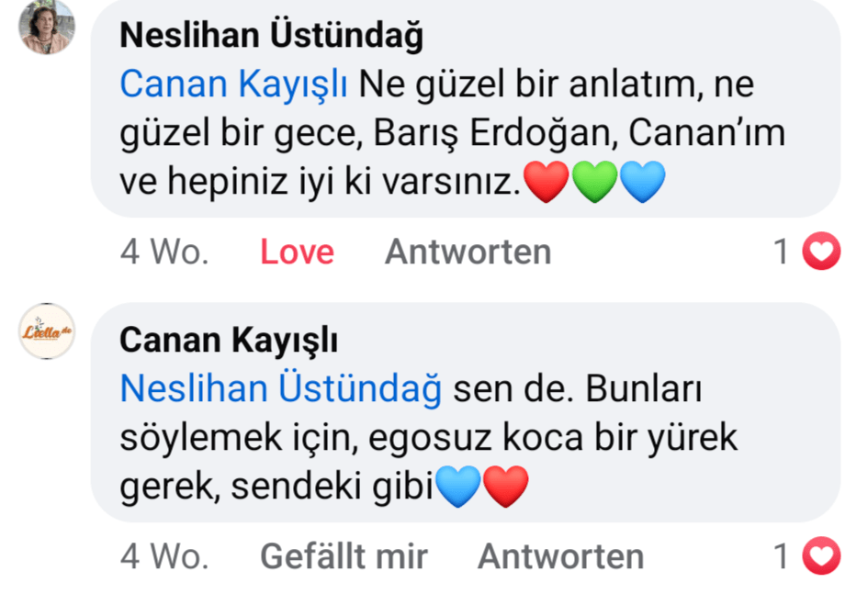Click the blue Canan Kayışlı mention link
868x605 pixels.
tap(233, 84)
